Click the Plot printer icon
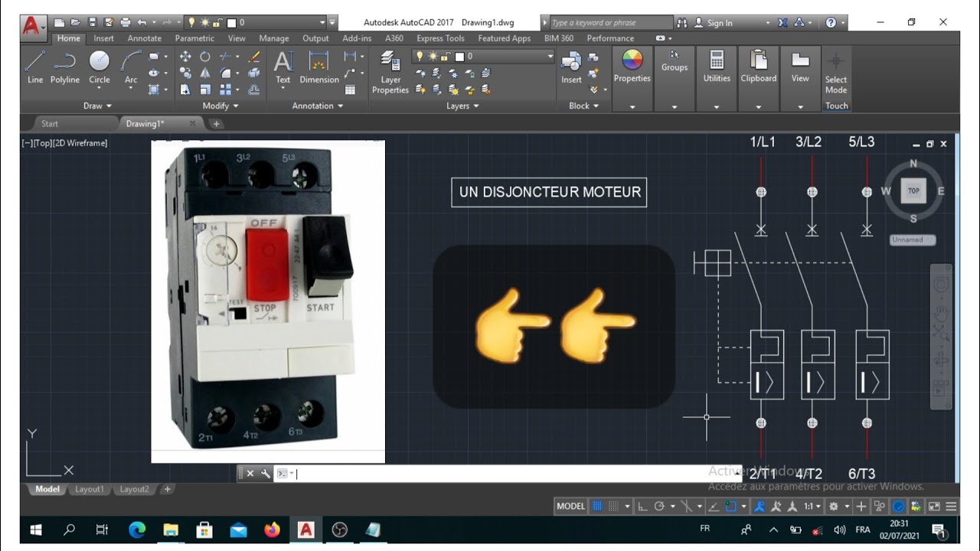Screen dimensions: 980x551 pyautogui.click(x=126, y=23)
